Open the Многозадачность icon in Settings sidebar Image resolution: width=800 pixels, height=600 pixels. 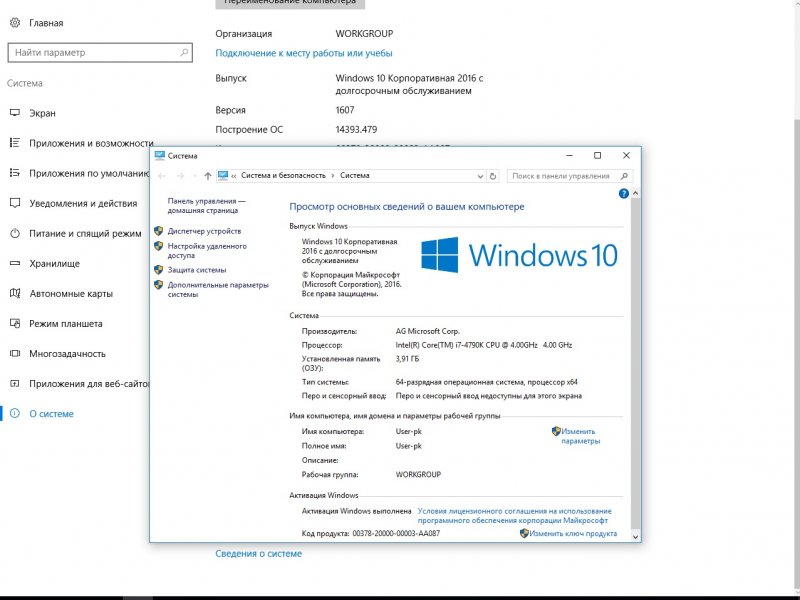[15, 353]
